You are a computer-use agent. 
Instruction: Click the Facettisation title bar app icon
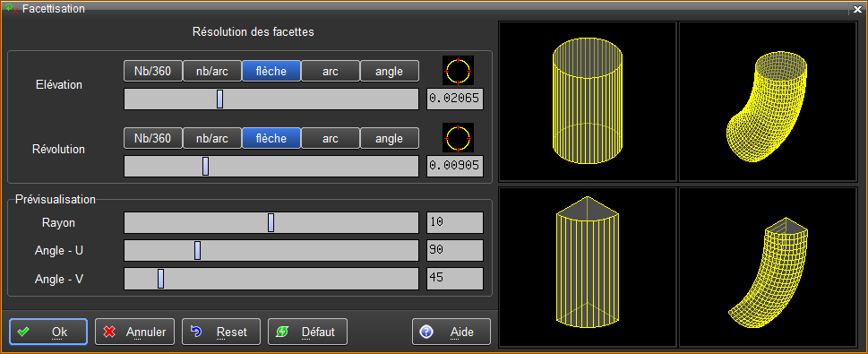point(11,8)
